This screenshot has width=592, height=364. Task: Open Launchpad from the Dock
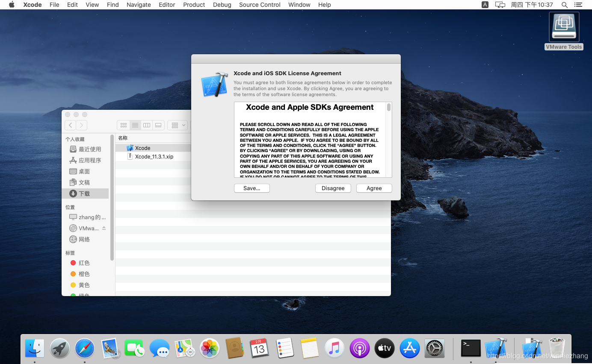60,348
